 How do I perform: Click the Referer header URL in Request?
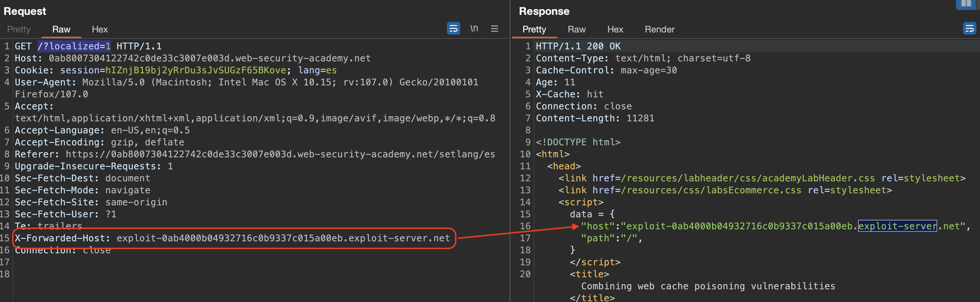click(280, 154)
